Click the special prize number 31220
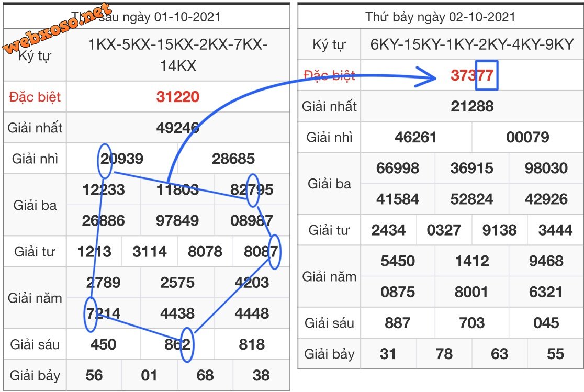Viewport: 584px width, 392px height. (177, 97)
